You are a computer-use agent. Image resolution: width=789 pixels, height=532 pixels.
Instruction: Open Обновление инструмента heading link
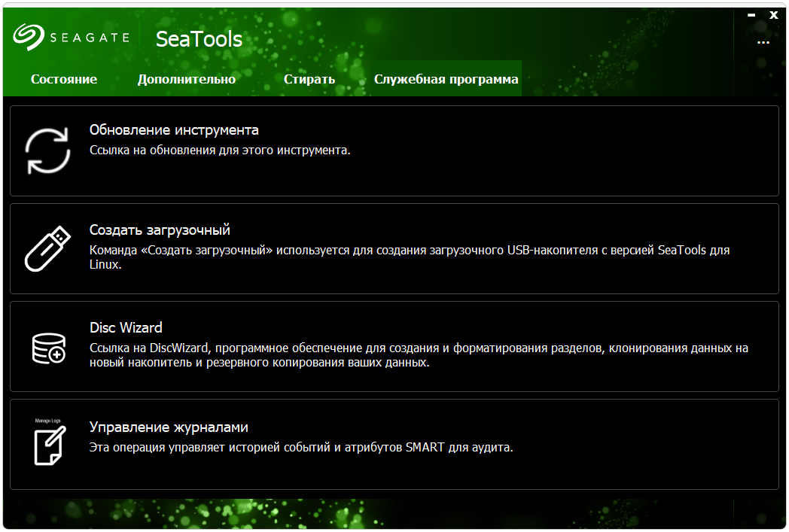coord(174,130)
